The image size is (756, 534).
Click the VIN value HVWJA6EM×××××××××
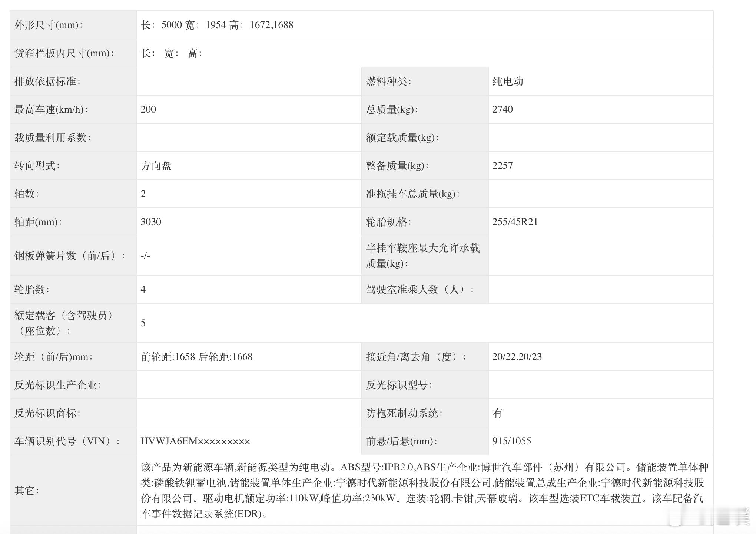(x=195, y=441)
